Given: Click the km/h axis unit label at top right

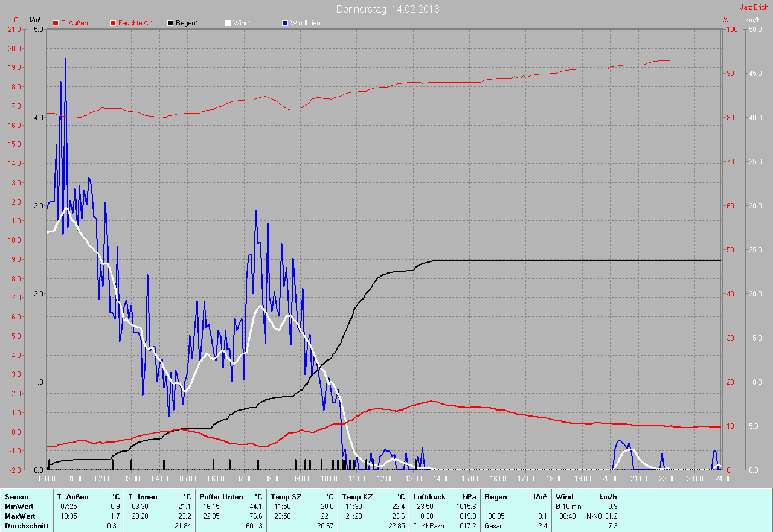Looking at the screenshot, I should [752, 20].
